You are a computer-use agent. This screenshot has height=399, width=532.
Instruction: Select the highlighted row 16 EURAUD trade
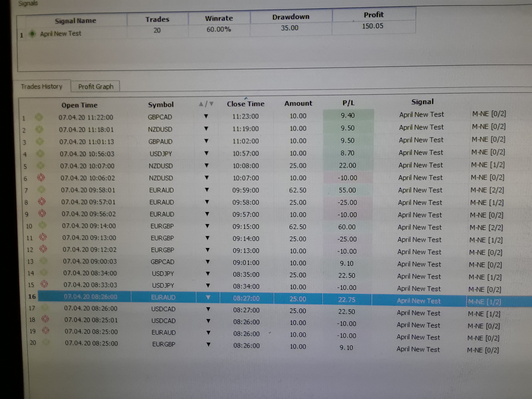(x=163, y=298)
